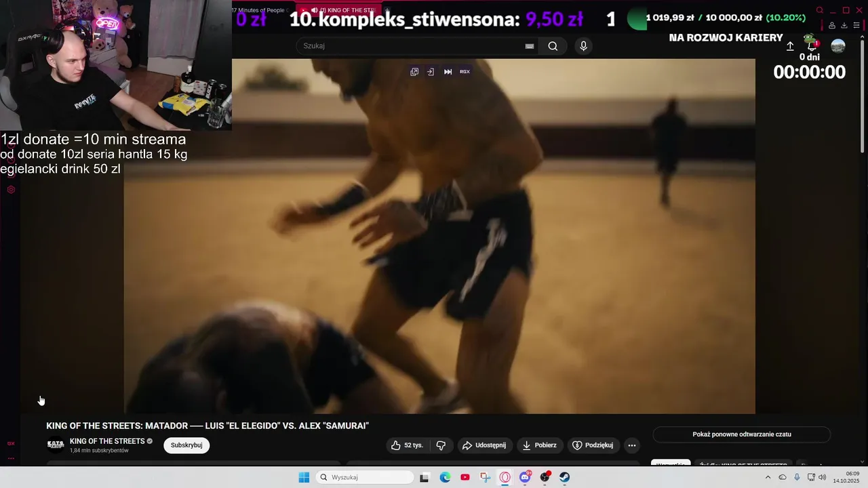Open YouTube notifications bell

point(811,46)
